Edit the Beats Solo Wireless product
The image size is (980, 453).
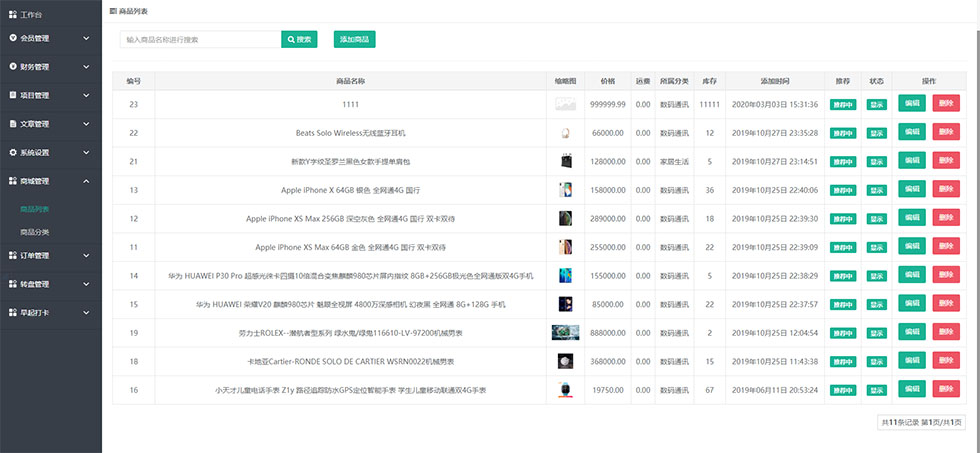[912, 132]
